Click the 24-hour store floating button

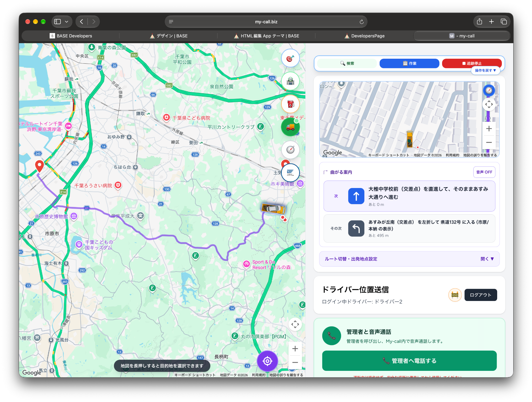pos(290,81)
